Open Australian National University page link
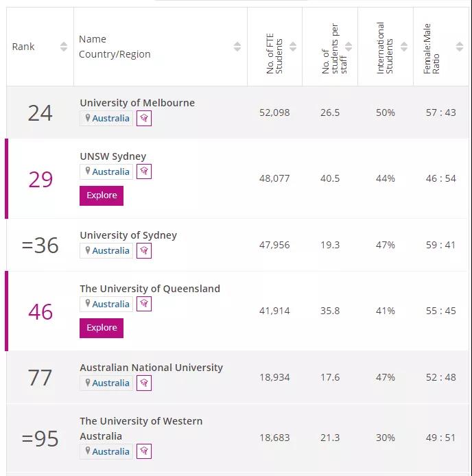The image size is (472, 476). pyautogui.click(x=151, y=368)
